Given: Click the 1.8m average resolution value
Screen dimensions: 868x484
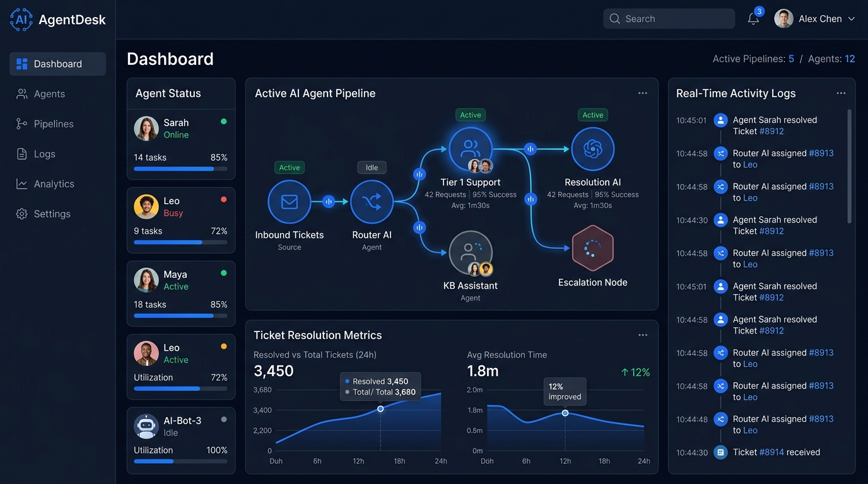Looking at the screenshot, I should (483, 371).
